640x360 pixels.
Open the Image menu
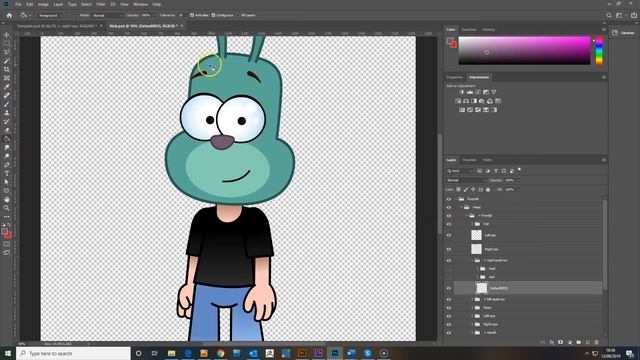click(43, 4)
